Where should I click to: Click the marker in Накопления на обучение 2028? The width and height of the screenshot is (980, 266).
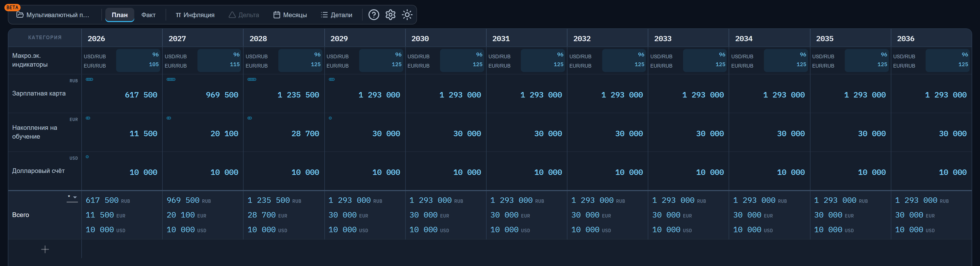pos(250,118)
